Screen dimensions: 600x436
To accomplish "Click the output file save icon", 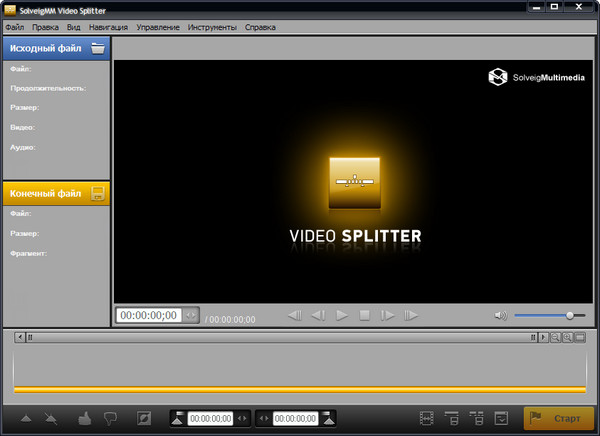I will coord(97,193).
